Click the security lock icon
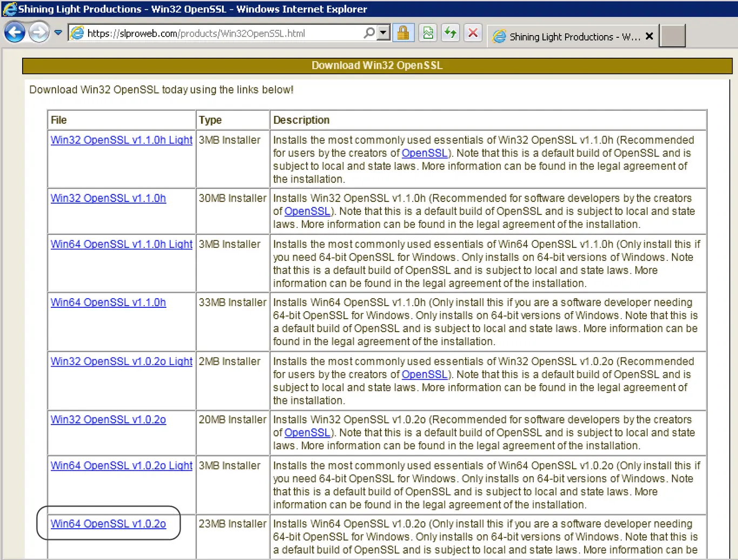 (x=403, y=33)
